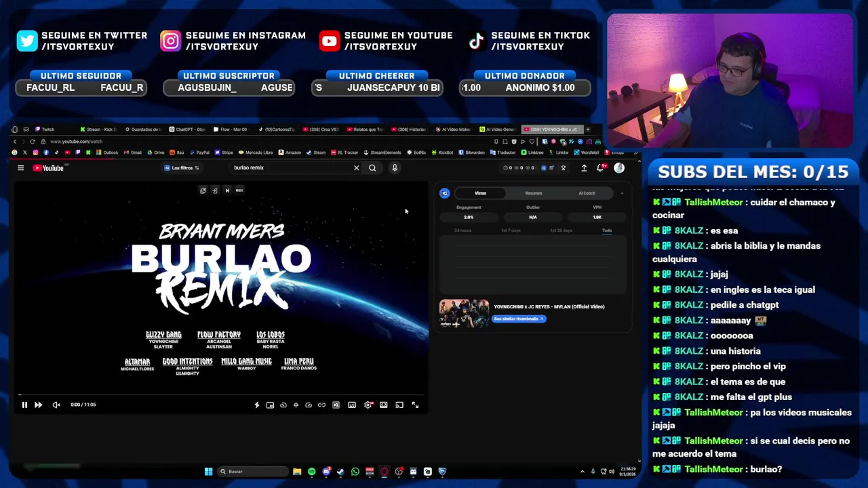Collapse the vidIQ panel with chevron

(622, 193)
